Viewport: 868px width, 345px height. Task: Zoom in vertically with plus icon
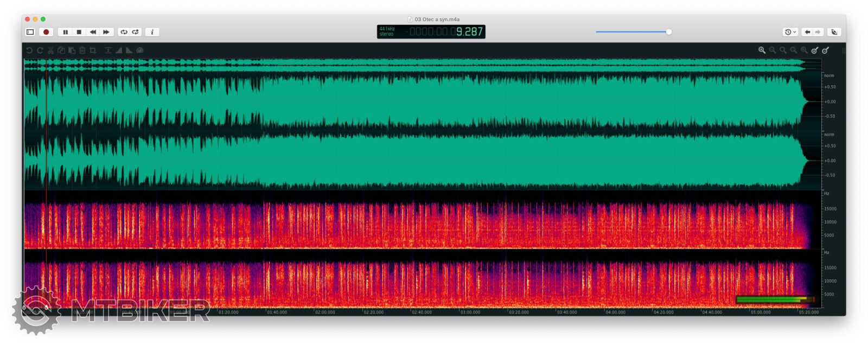[815, 50]
